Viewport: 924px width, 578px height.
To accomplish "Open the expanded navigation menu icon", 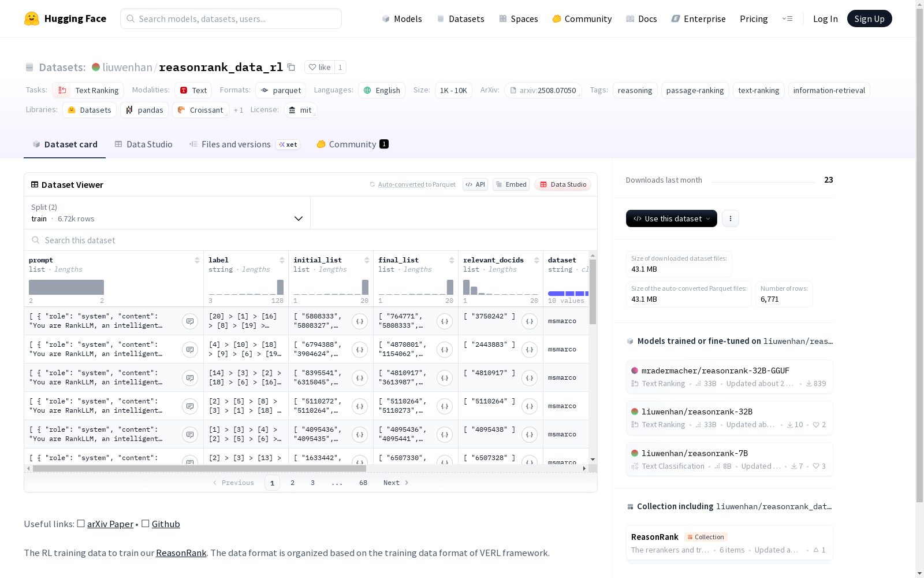I will (788, 18).
